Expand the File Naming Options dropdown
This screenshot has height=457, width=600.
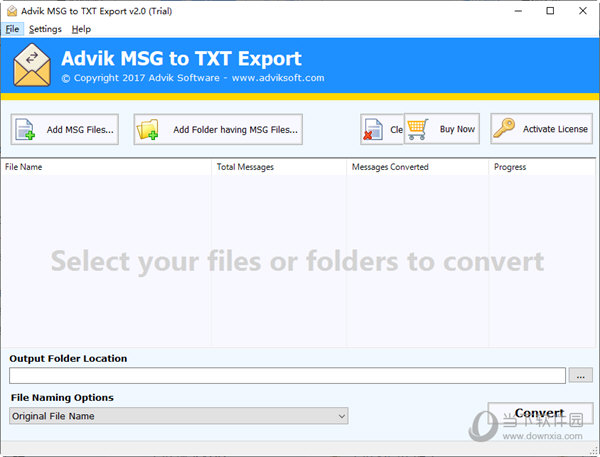point(179,416)
